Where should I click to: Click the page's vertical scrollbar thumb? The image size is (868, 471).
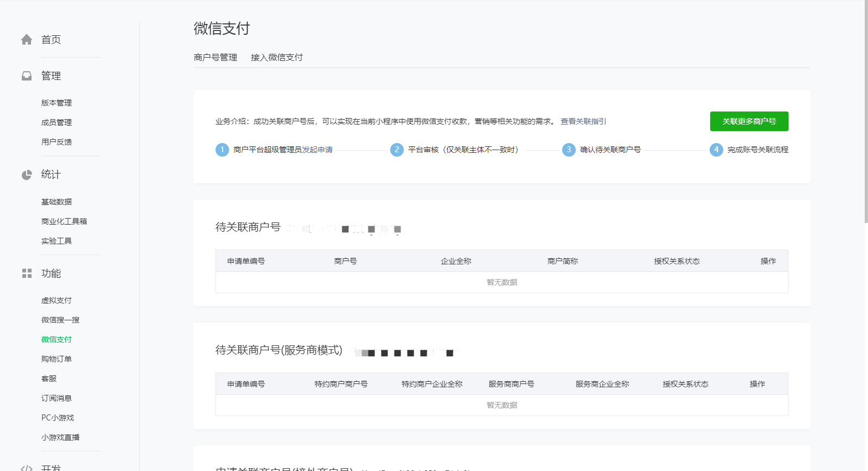(866, 111)
